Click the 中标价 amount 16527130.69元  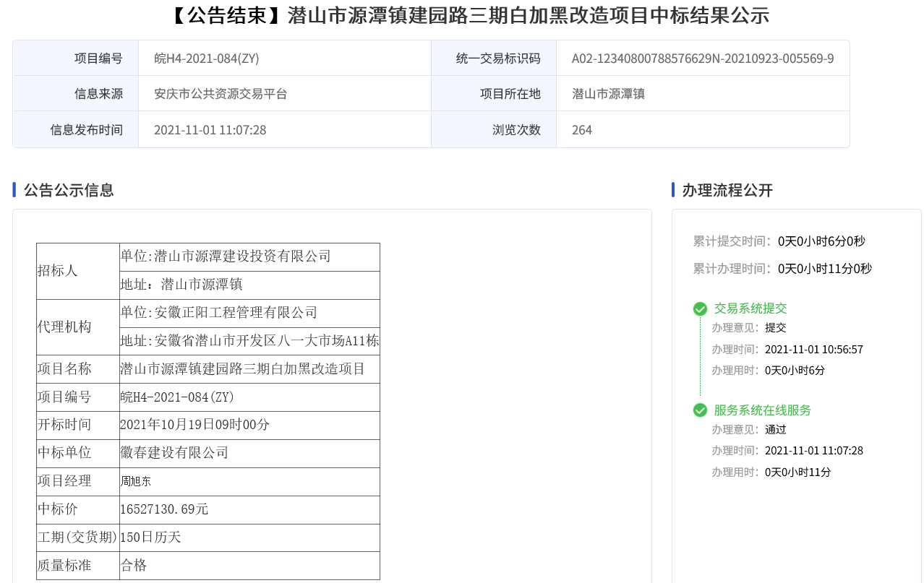click(164, 509)
